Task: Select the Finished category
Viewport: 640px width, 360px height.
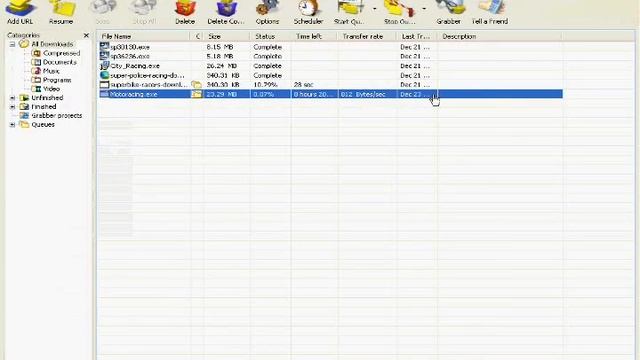Action: click(44, 107)
